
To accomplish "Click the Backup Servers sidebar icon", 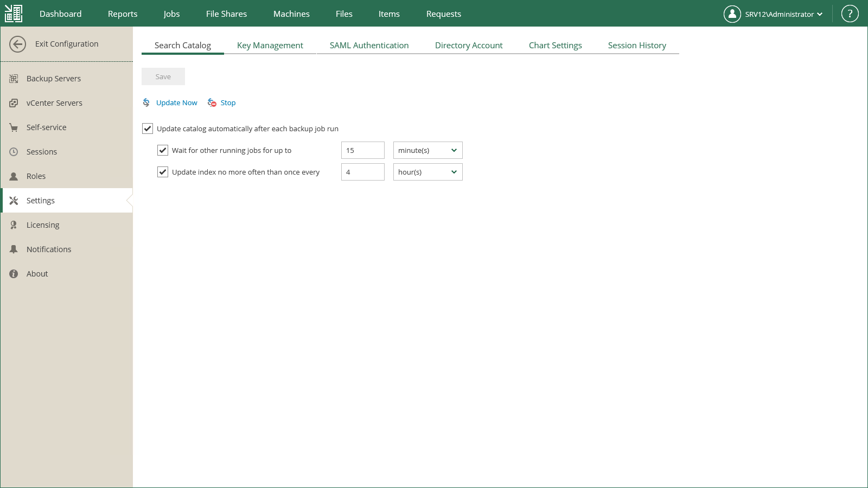I will (x=14, y=79).
